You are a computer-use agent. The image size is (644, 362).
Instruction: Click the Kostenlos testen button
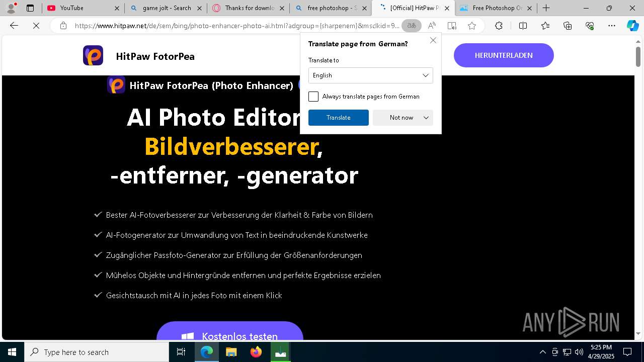(230, 332)
